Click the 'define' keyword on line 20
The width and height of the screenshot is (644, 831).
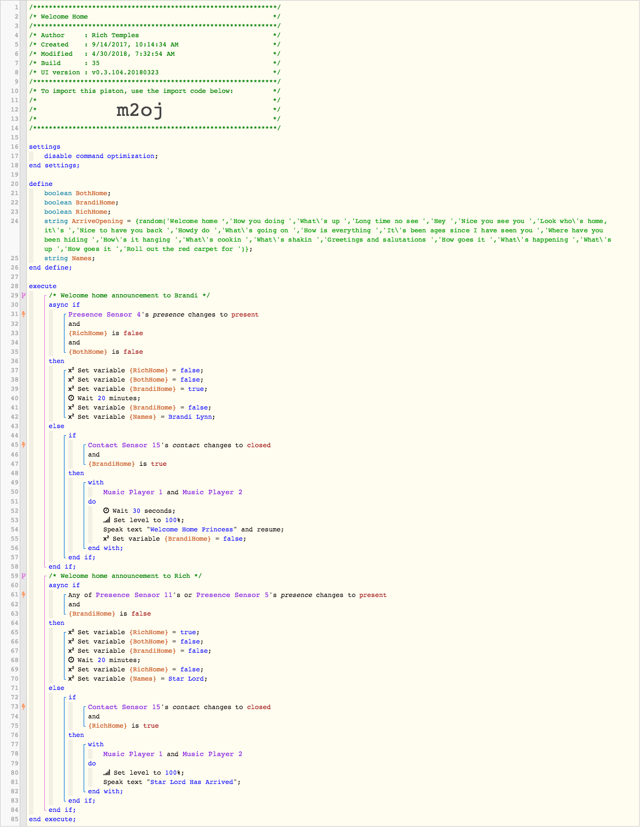(41, 184)
